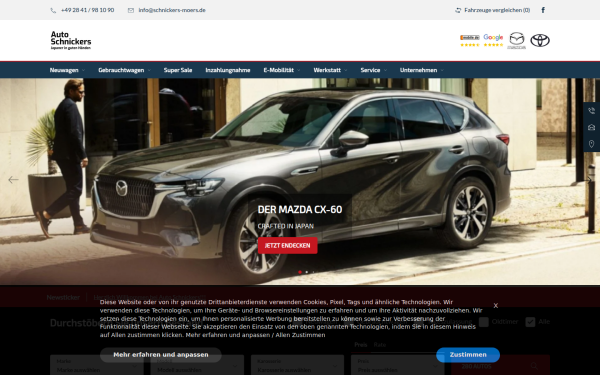Screen dimensions: 600x375
Task: Open Fahrzeuge vergleichen (0) link
Action: tap(497, 10)
